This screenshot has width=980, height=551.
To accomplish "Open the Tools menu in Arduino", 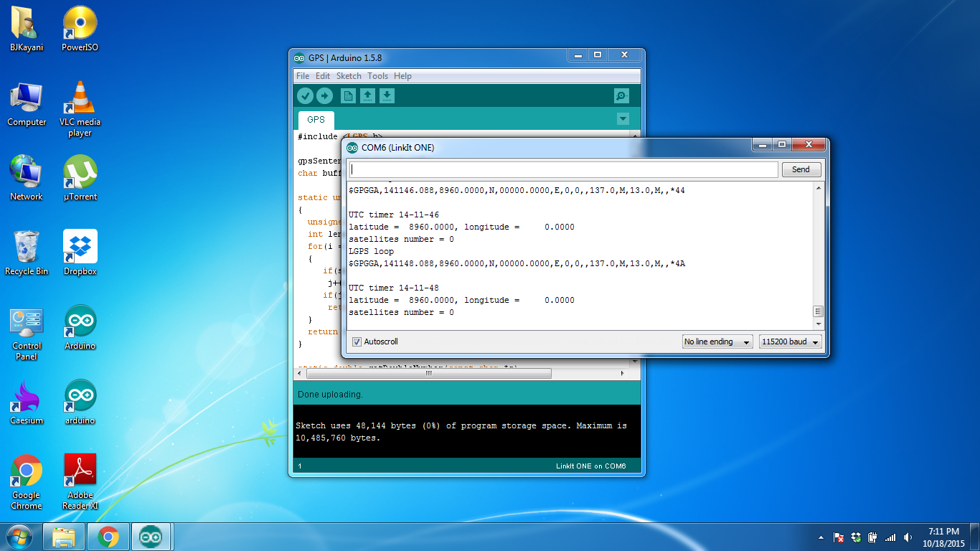I will coord(377,76).
